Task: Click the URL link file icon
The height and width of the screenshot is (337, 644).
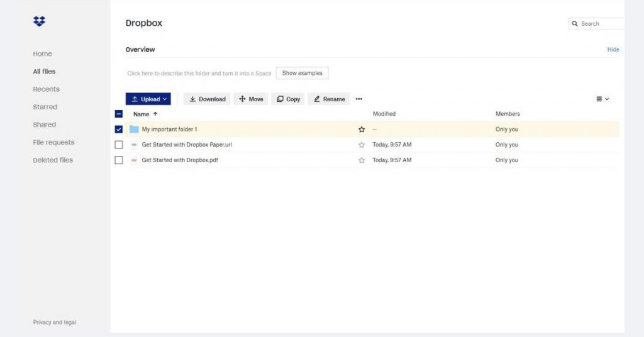Action: [134, 145]
